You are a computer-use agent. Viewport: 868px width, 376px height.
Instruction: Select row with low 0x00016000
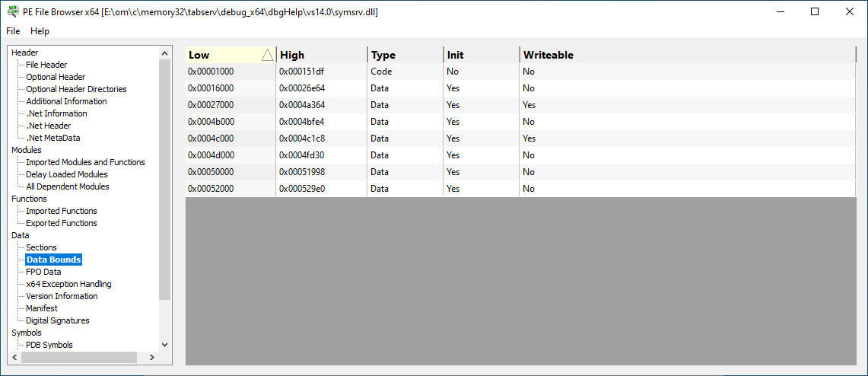[x=521, y=88]
